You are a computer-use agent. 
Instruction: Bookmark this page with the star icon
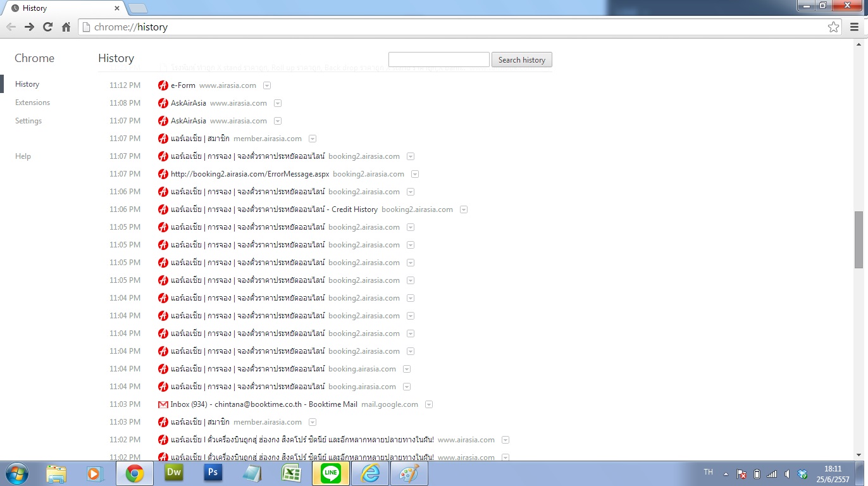click(834, 27)
